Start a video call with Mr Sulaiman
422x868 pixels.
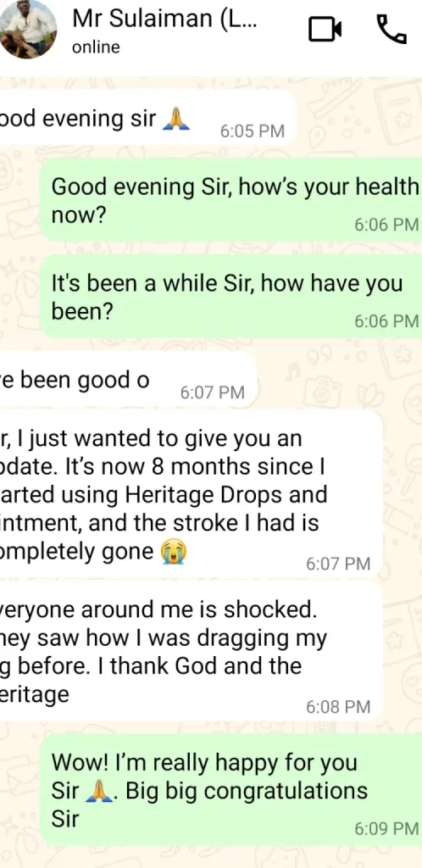pyautogui.click(x=325, y=30)
